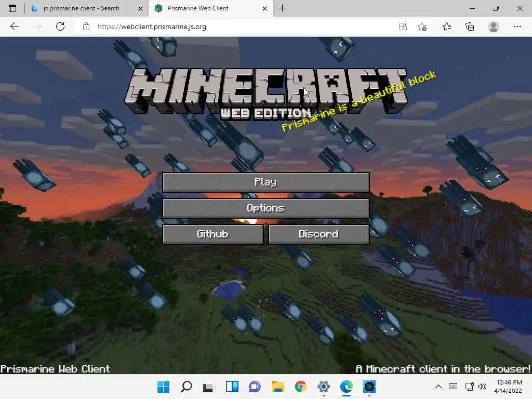Screen dimensions: 532x399
Task: Open a new browser tab
Action: coord(282,8)
